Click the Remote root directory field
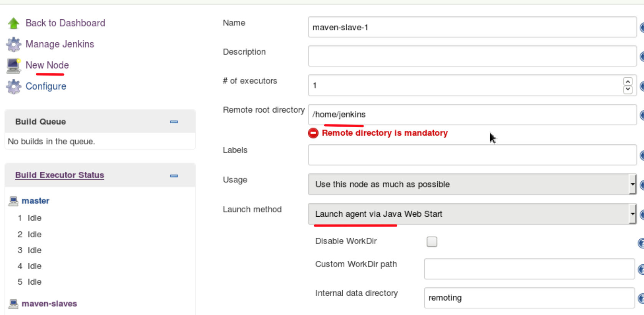The height and width of the screenshot is (315, 644). 472,114
